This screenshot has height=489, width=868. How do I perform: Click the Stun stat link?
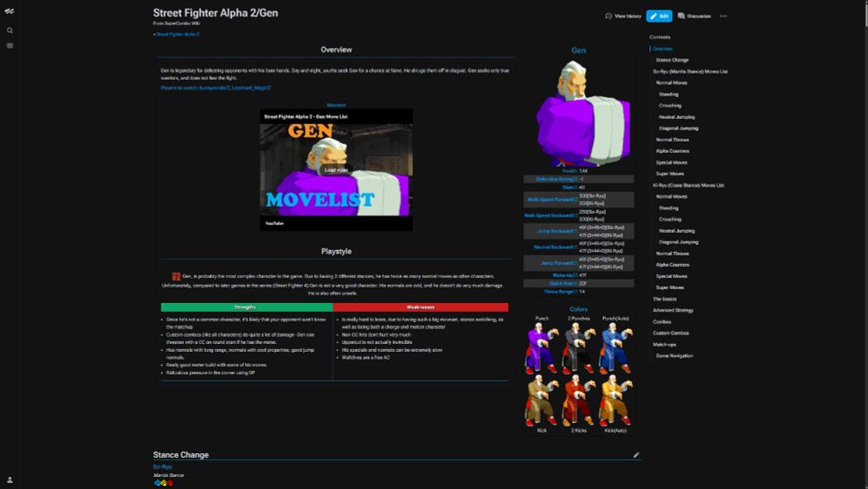click(x=569, y=188)
